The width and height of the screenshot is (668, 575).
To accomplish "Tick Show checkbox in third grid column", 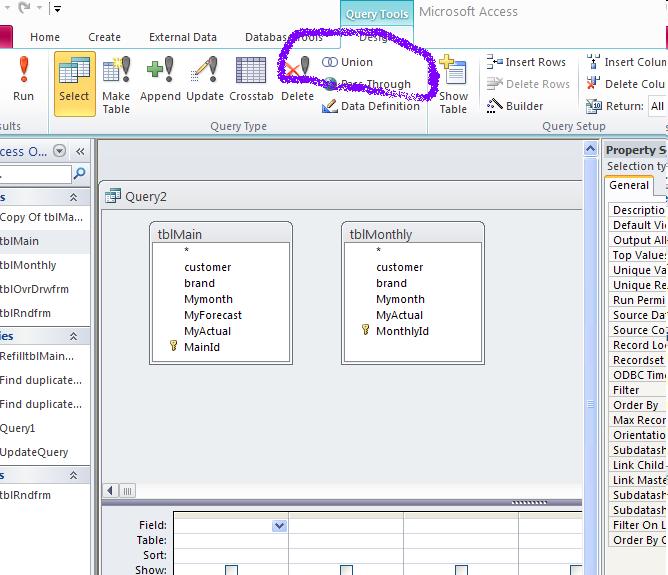I will [461, 570].
